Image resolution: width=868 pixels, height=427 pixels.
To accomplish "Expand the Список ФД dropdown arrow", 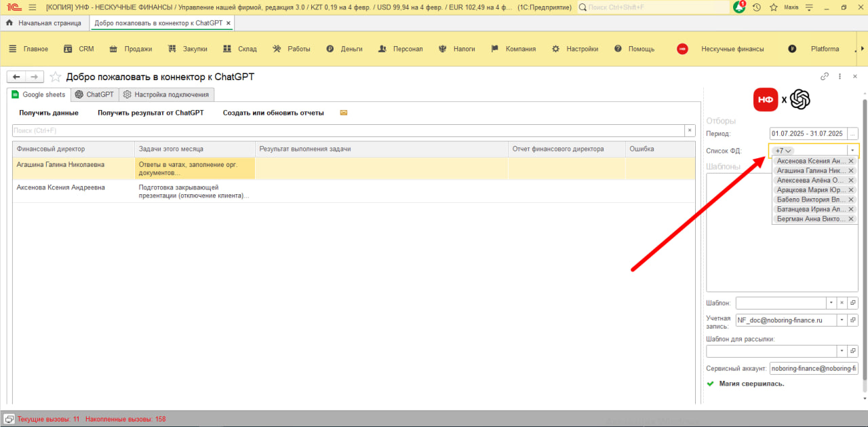I will point(852,150).
